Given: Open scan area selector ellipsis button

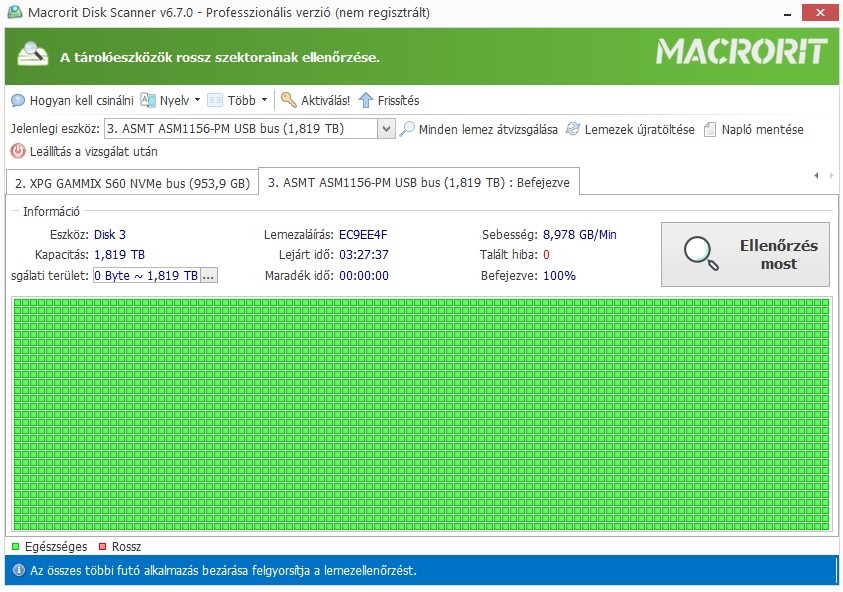Looking at the screenshot, I should pyautogui.click(x=209, y=276).
